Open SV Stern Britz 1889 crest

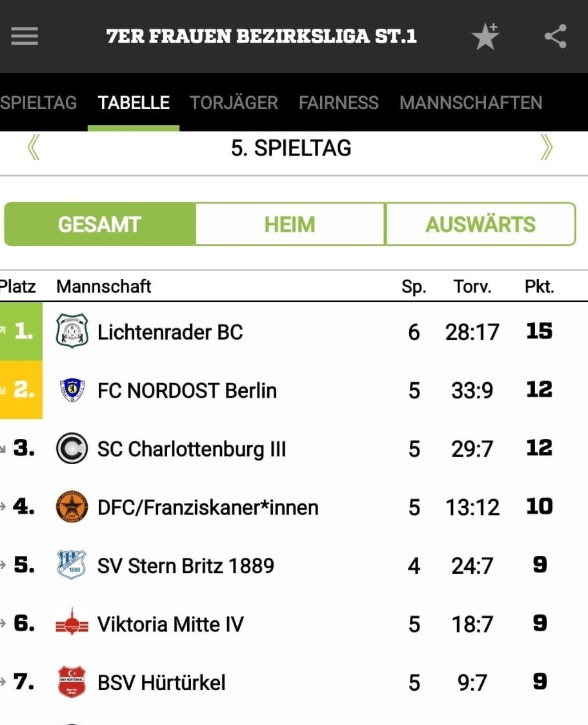72,564
